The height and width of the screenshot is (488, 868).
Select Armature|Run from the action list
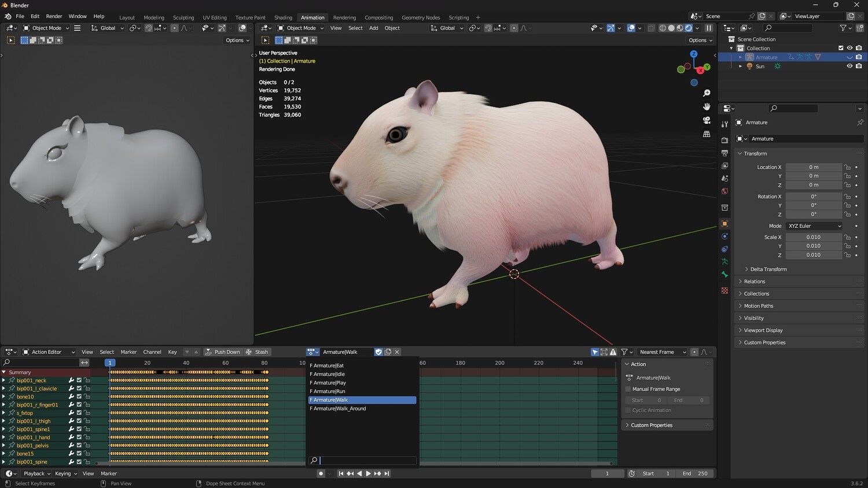click(x=329, y=391)
